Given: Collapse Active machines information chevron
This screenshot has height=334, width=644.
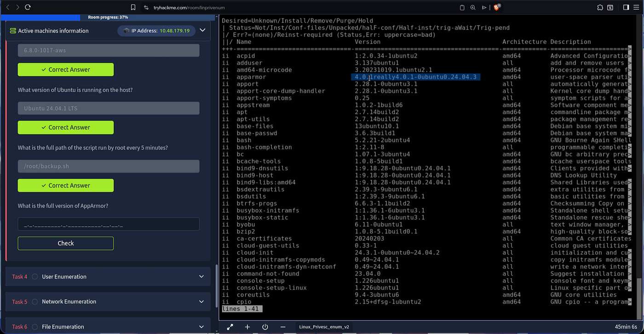Looking at the screenshot, I should [202, 30].
